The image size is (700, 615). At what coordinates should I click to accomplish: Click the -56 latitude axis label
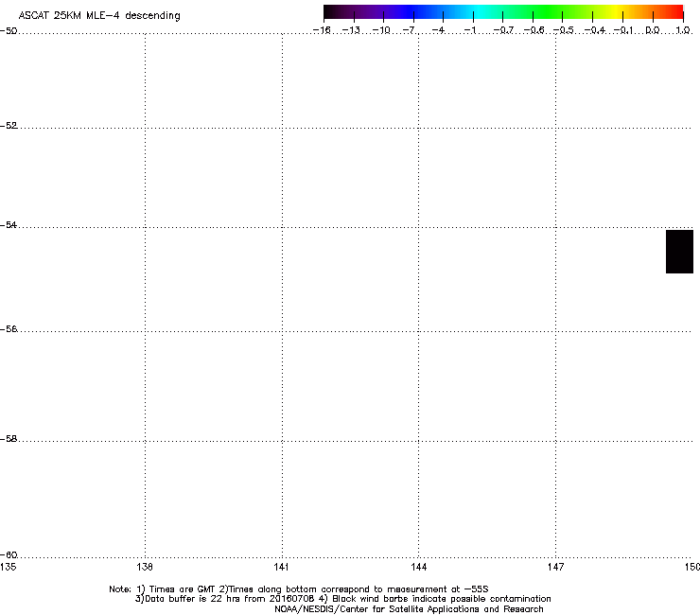pos(9,328)
